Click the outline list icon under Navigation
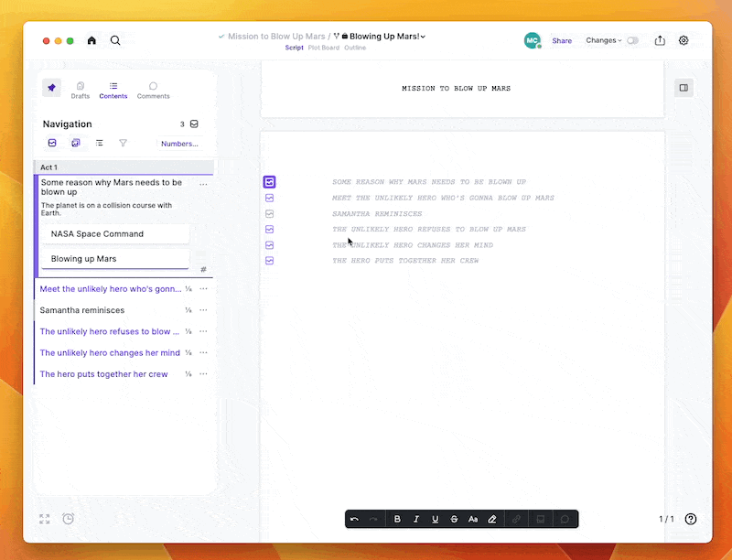The height and width of the screenshot is (560, 732). (100, 143)
